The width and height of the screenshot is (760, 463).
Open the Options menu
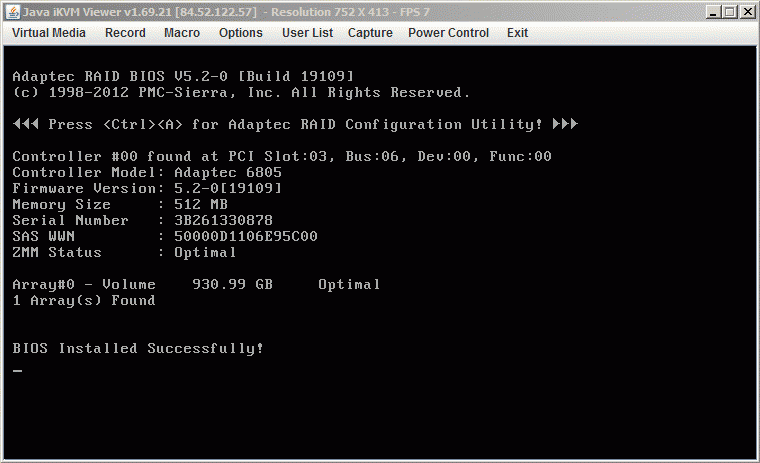click(x=240, y=33)
